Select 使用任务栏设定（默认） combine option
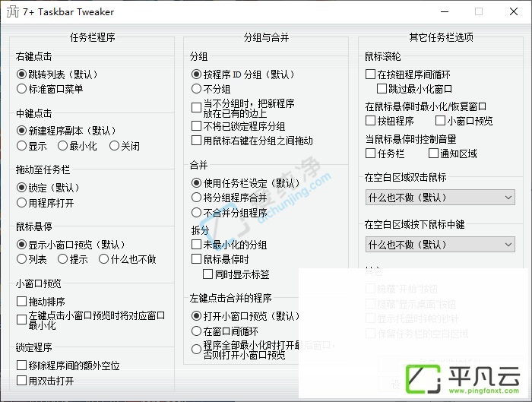Screen dimensions: 532x402 click(x=196, y=183)
